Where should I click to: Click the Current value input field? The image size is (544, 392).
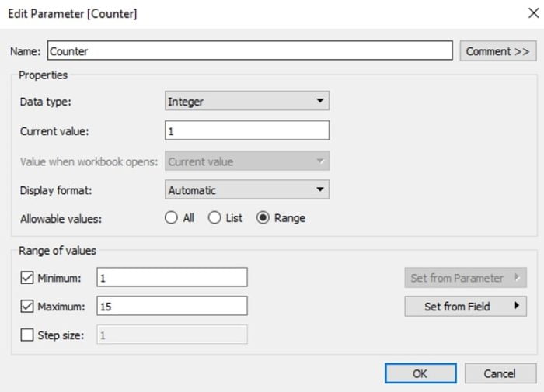(x=247, y=130)
